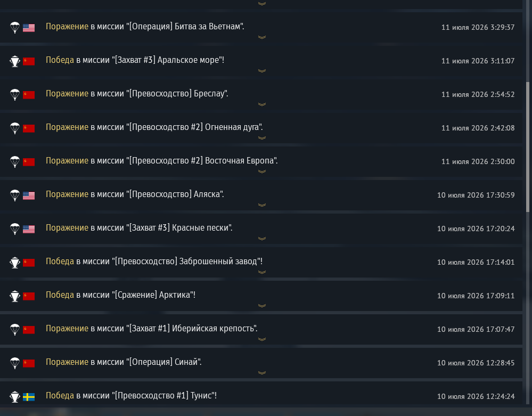Click the Sweden flag on Тунис entry
The image size is (532, 416).
(29, 397)
